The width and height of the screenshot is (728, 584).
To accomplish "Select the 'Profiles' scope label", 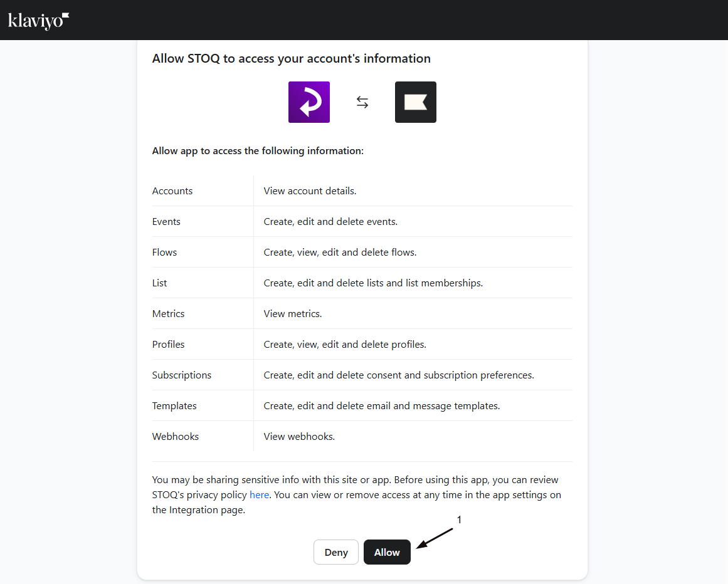I will (x=168, y=344).
